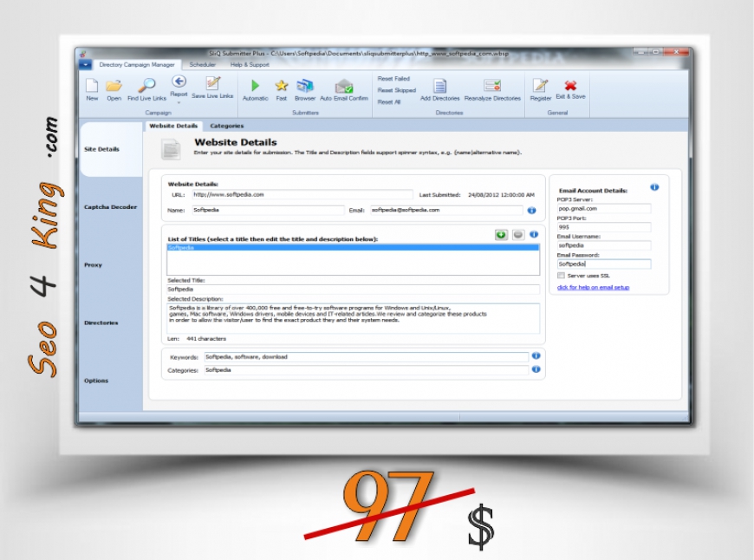Select the Website Details tab
The image size is (754, 560).
coord(173,126)
